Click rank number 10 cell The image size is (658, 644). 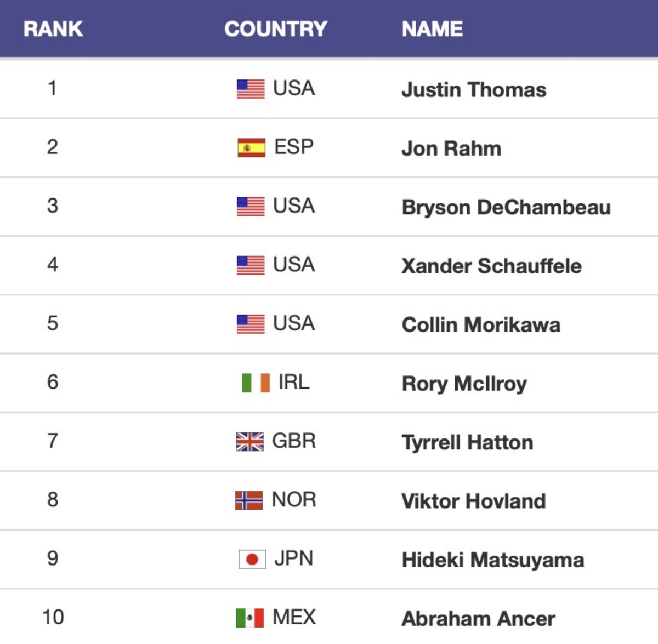(x=53, y=617)
